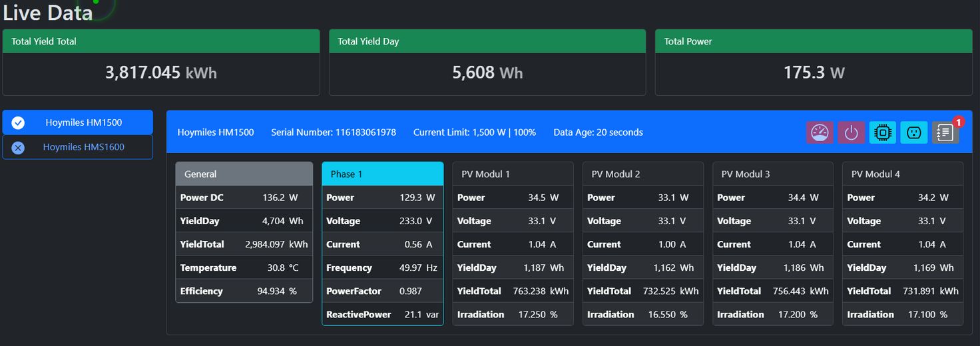
Task: Click the Live Data page heading
Action: click(47, 12)
